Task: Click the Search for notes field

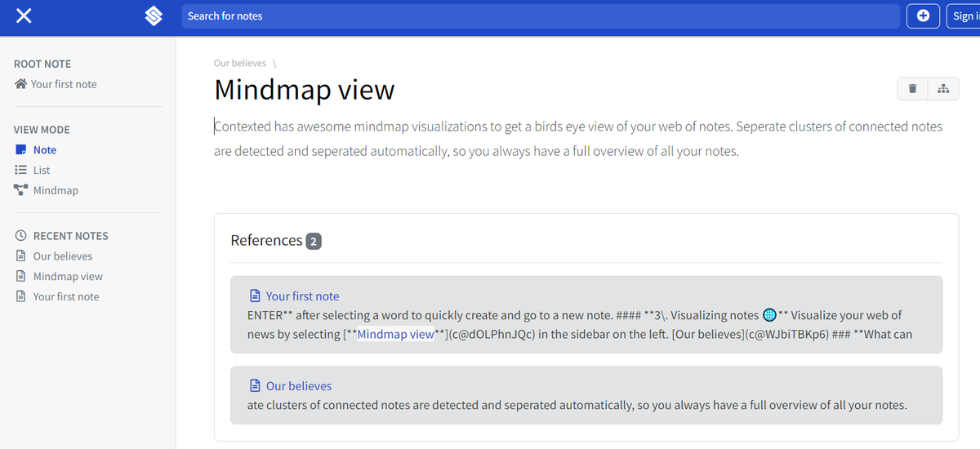Action: pyautogui.click(x=540, y=16)
